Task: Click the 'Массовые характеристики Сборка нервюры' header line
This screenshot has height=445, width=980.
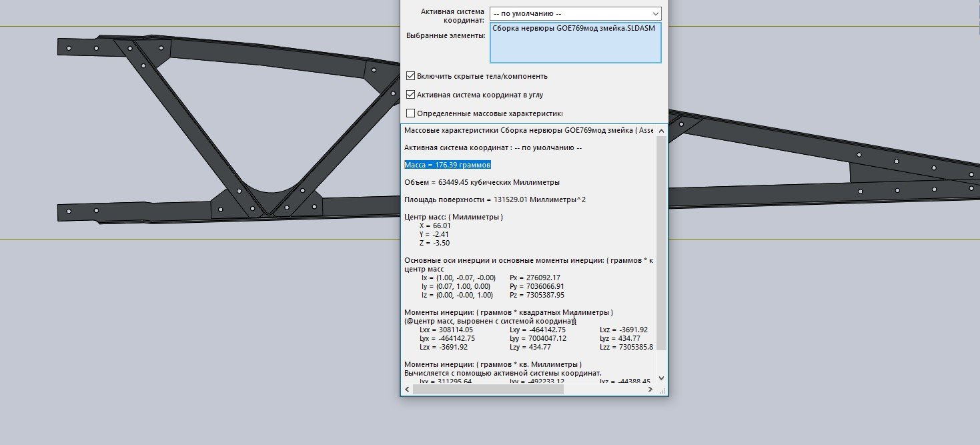Action: (x=527, y=130)
